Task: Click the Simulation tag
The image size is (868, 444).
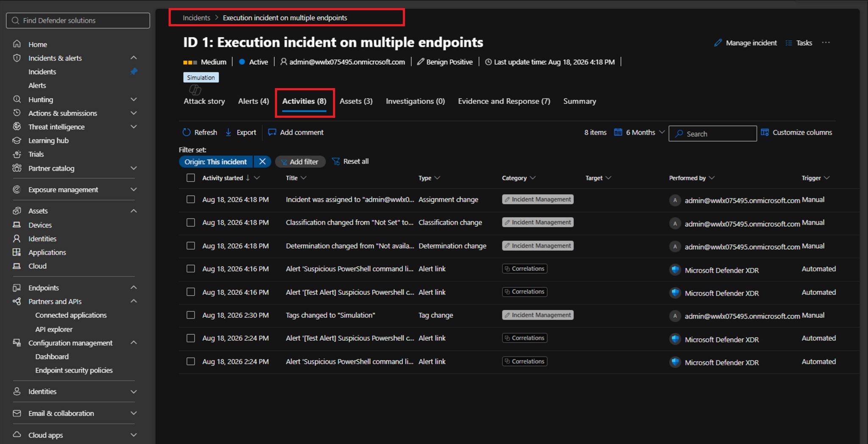Action: click(x=201, y=78)
